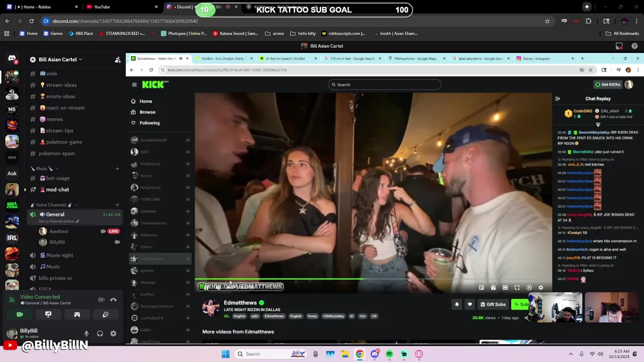
Task: Seek on the green video progress bar
Action: 373,279
